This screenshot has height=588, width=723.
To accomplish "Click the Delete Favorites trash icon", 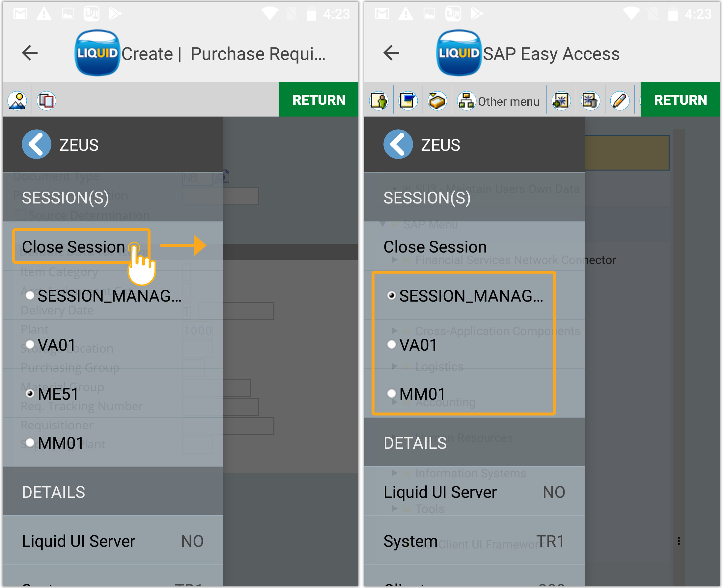I will (x=591, y=101).
